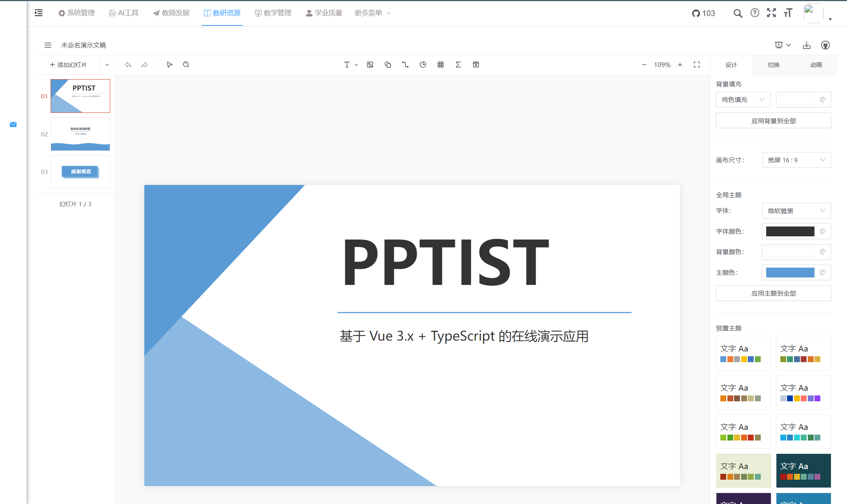Click the redo arrow icon

pos(145,65)
